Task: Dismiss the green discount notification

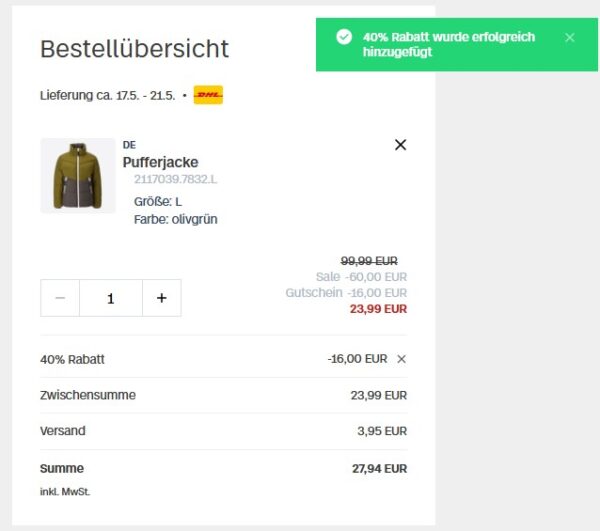Action: pyautogui.click(x=570, y=38)
